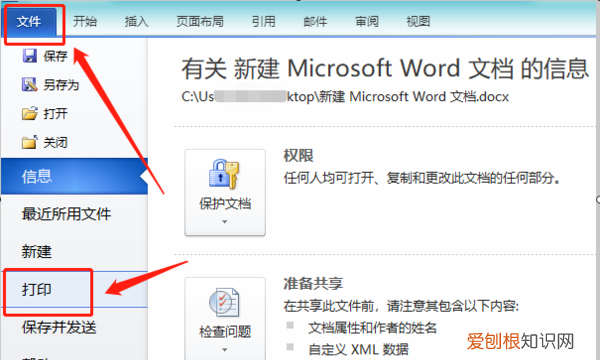Select 保存 text in the file menu
This screenshot has height=360, width=600.
coord(55,56)
